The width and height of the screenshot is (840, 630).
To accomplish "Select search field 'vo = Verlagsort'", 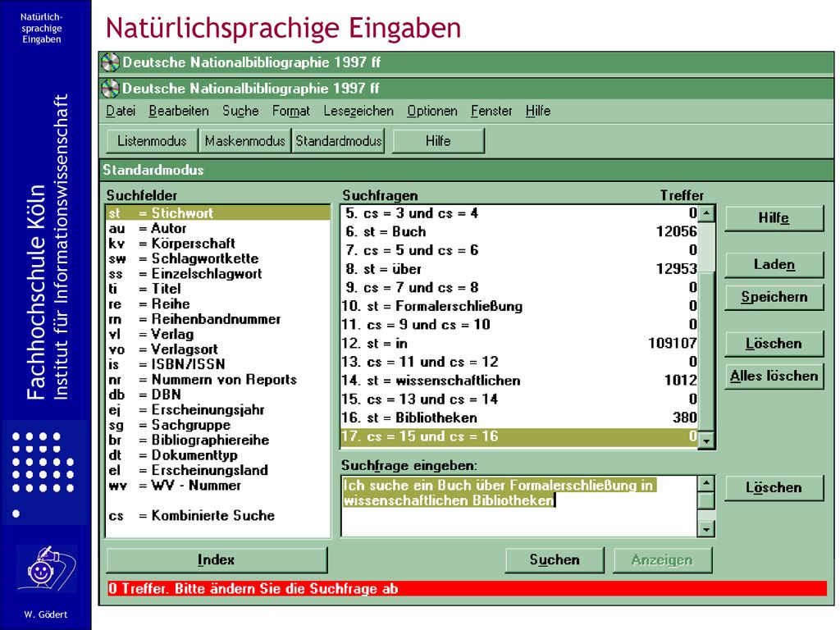I will pos(218,349).
